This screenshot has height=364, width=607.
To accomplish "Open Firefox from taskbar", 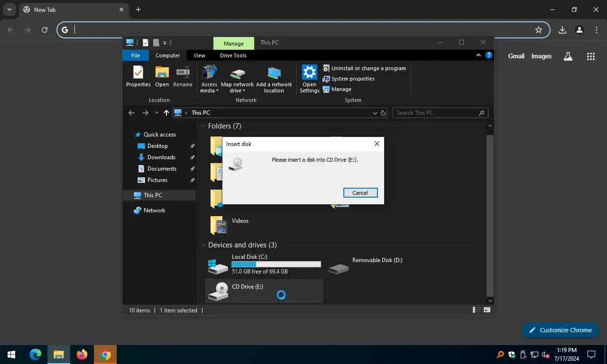I will tap(82, 355).
